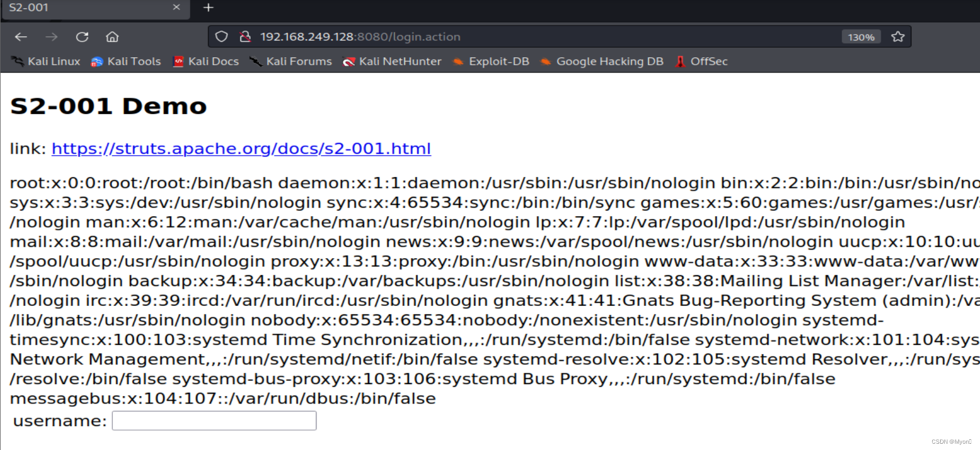This screenshot has width=980, height=450.
Task: Select the S2-001 tab
Action: point(95,8)
